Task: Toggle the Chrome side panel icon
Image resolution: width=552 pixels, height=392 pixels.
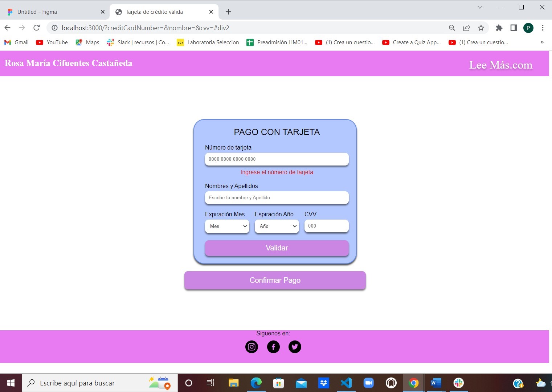Action: pos(514,28)
